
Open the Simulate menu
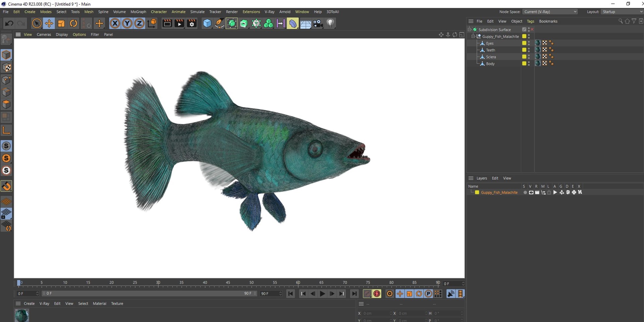(197, 12)
